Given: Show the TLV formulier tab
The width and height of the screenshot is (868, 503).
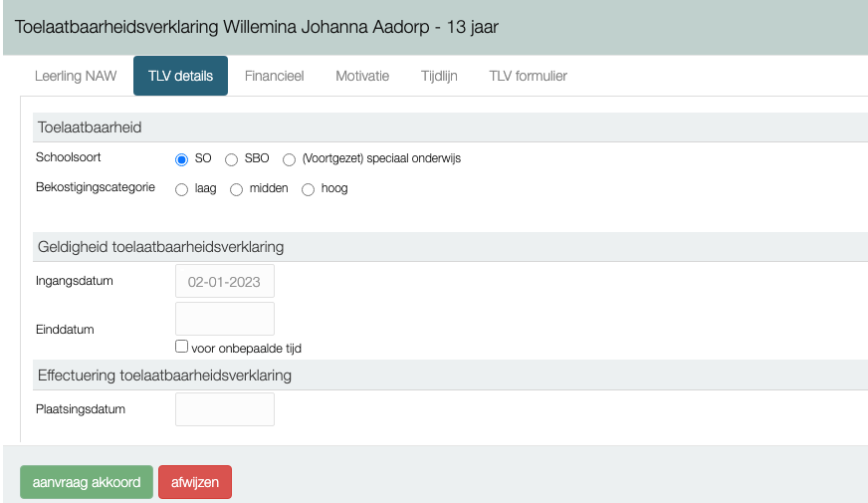Looking at the screenshot, I should click(528, 76).
